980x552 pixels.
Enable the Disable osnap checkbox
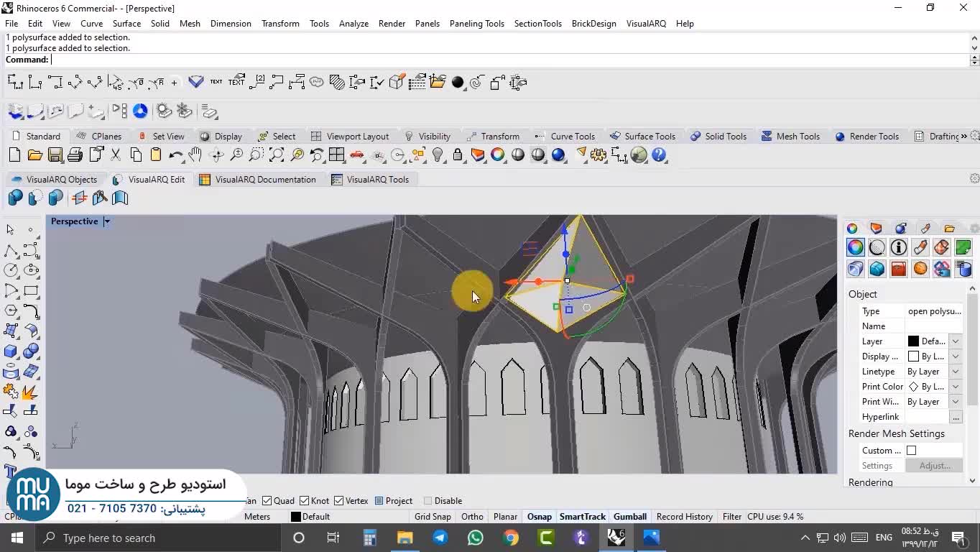(428, 501)
